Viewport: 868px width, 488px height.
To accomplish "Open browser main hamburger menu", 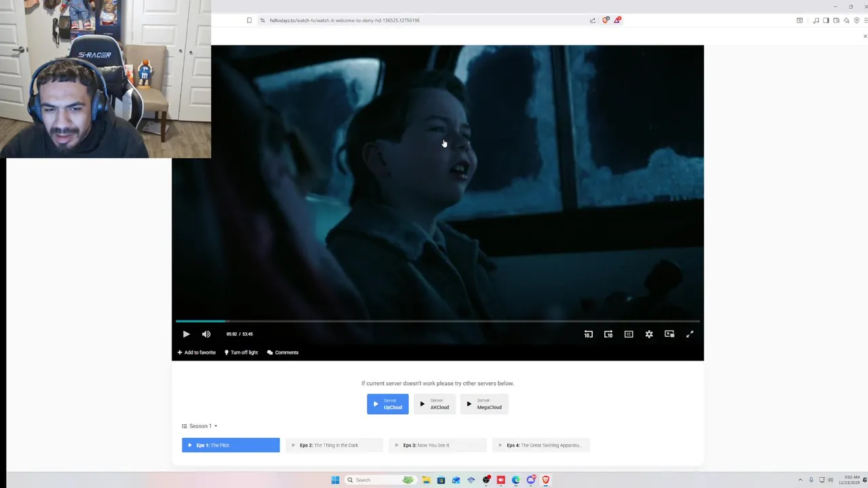I will (865, 20).
